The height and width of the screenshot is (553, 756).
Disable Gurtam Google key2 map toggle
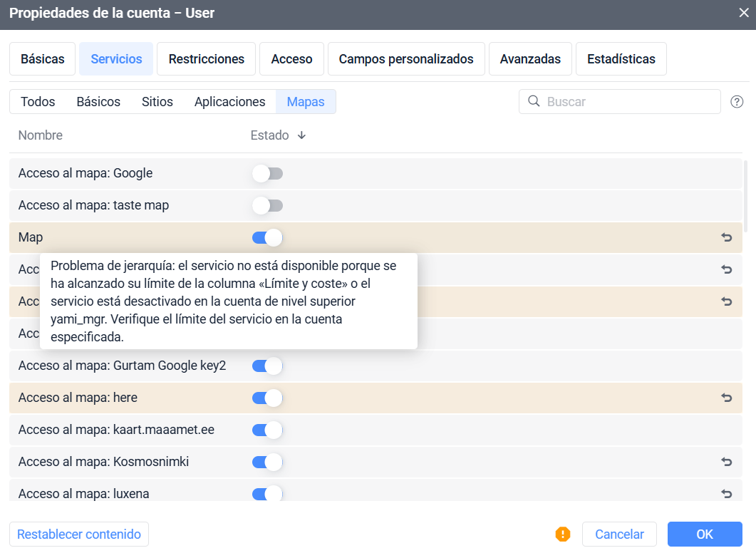267,366
